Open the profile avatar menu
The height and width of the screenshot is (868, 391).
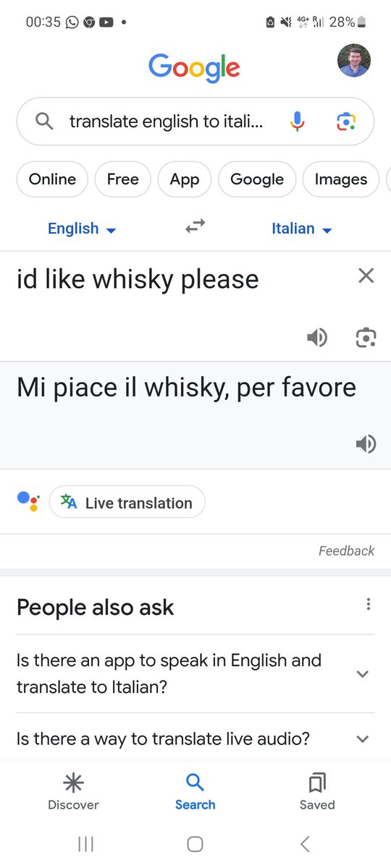[355, 61]
